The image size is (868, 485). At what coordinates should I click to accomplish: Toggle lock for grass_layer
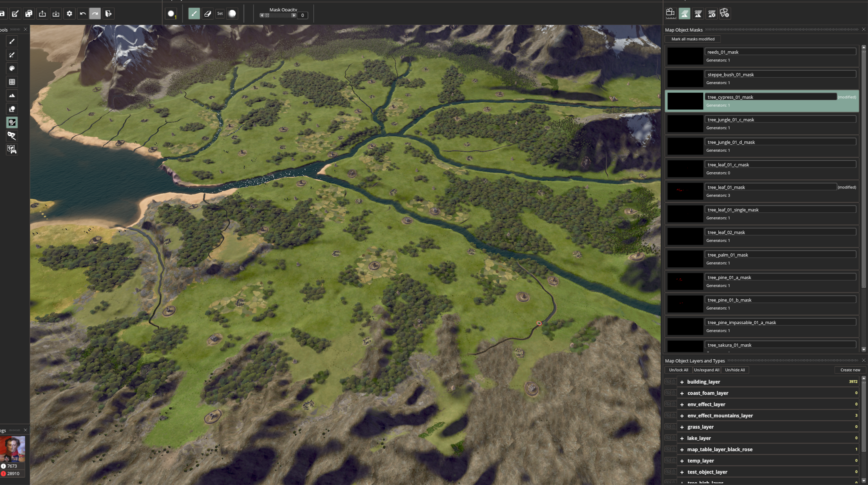click(x=674, y=427)
